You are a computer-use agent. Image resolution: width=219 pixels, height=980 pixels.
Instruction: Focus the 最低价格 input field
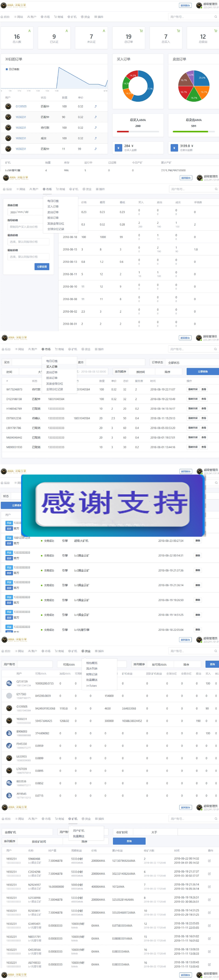pyautogui.click(x=28, y=256)
